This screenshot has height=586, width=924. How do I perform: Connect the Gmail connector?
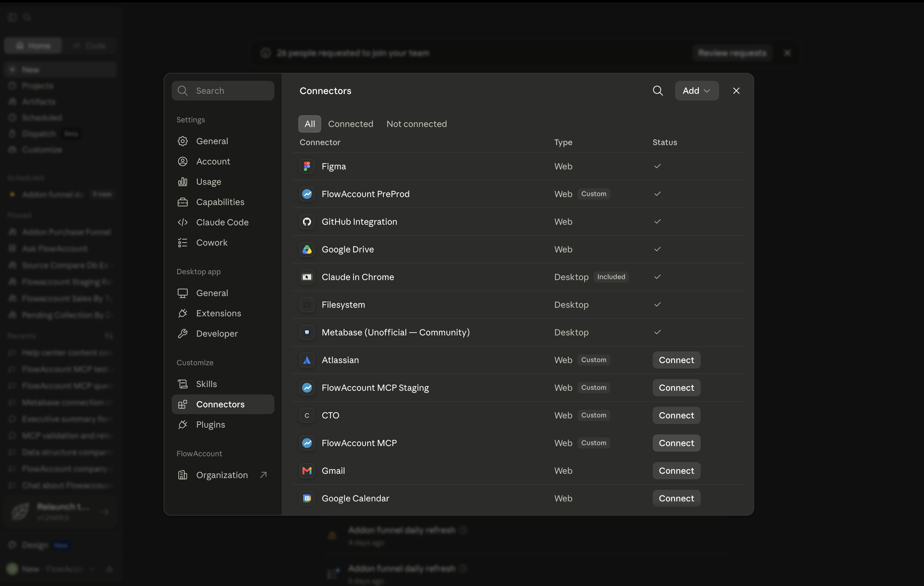(676, 471)
